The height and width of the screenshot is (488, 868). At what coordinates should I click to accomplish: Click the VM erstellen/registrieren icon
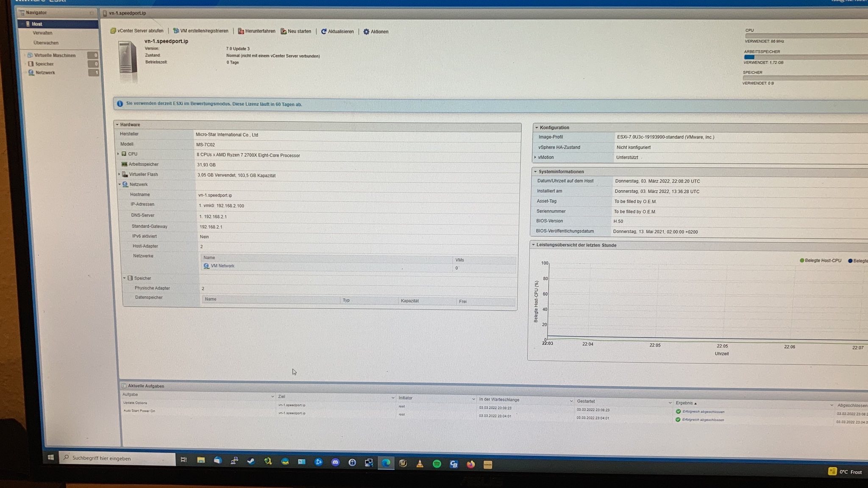coord(176,31)
